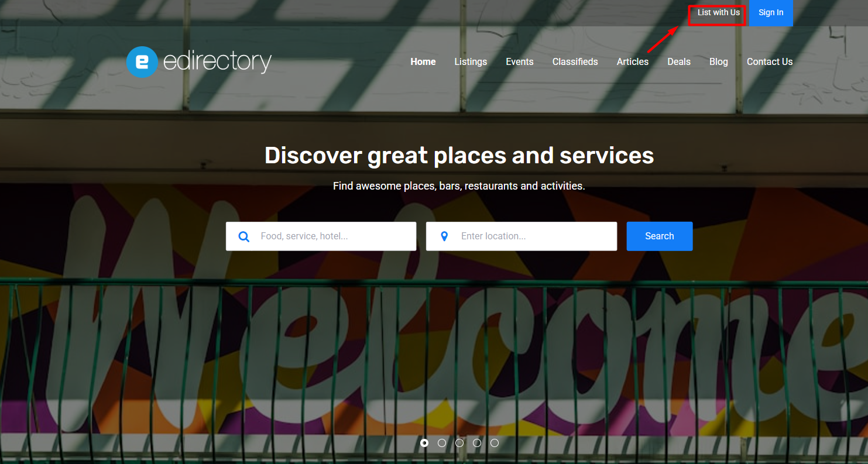Select the third carousel slide dot
868x464 pixels.
[x=459, y=443]
